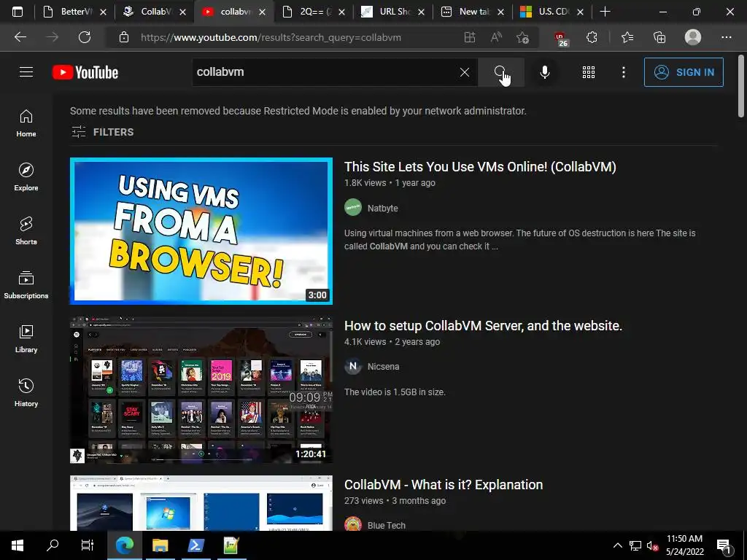Expand the FILTERS options
The width and height of the screenshot is (747, 560).
(x=102, y=132)
